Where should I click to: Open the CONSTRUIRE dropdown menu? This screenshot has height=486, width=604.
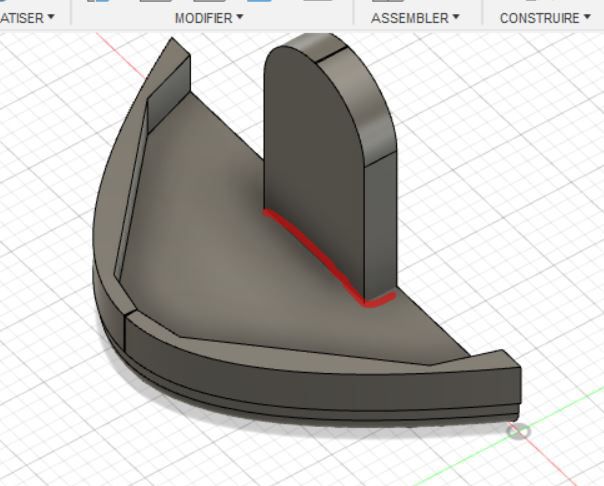click(545, 18)
